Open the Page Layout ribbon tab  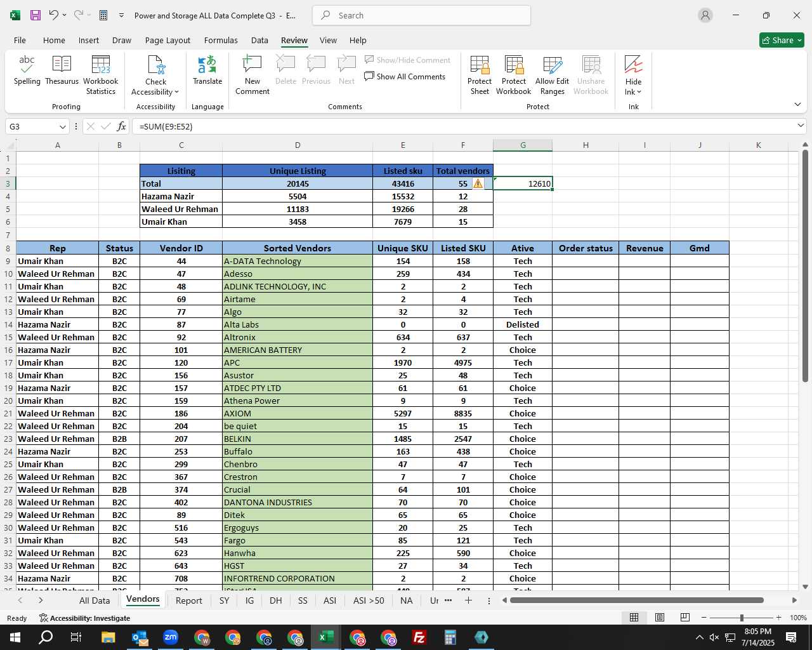[x=167, y=40]
